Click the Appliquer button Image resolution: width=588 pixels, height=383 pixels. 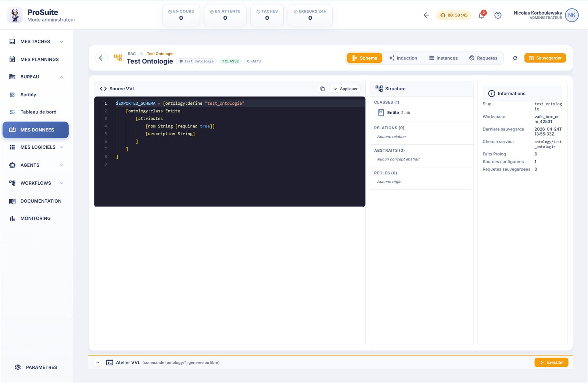(x=345, y=88)
